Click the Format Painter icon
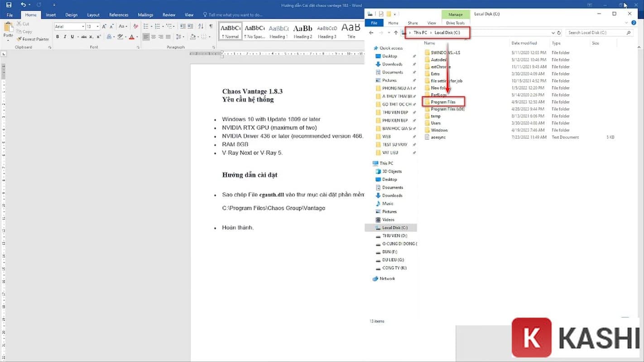This screenshot has height=362, width=644. point(19,39)
